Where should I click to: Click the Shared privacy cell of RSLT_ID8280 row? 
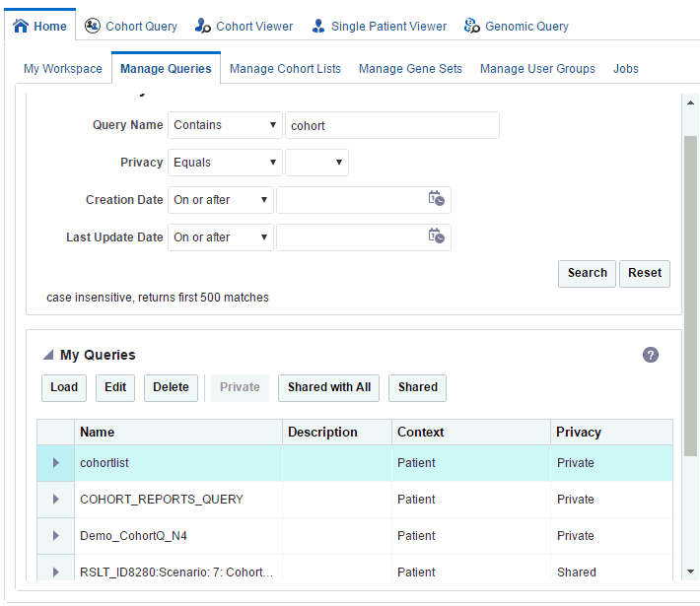(x=611, y=570)
